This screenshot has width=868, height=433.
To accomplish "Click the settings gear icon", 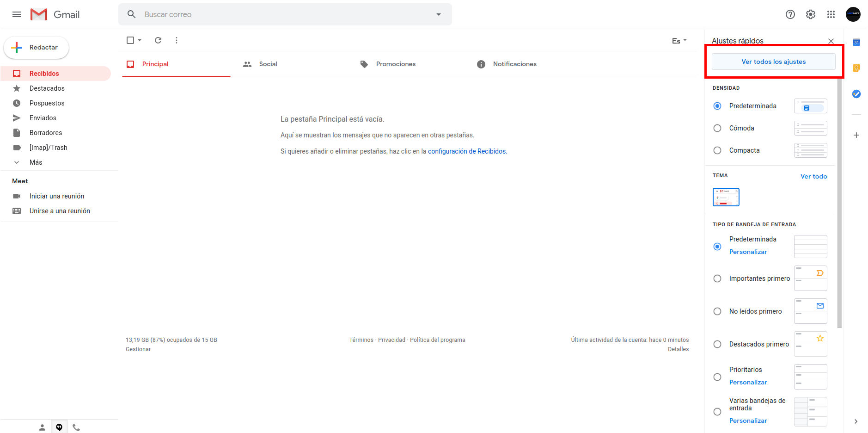I will pos(810,14).
